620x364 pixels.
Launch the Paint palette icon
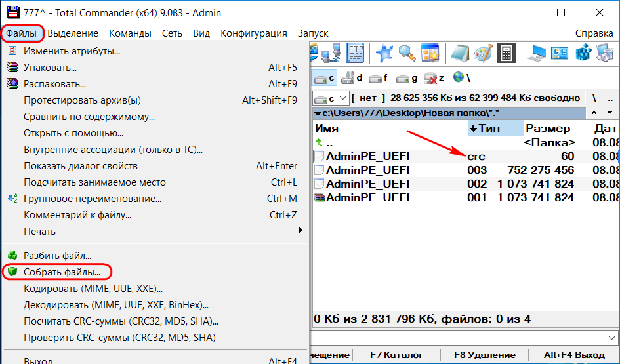click(483, 53)
